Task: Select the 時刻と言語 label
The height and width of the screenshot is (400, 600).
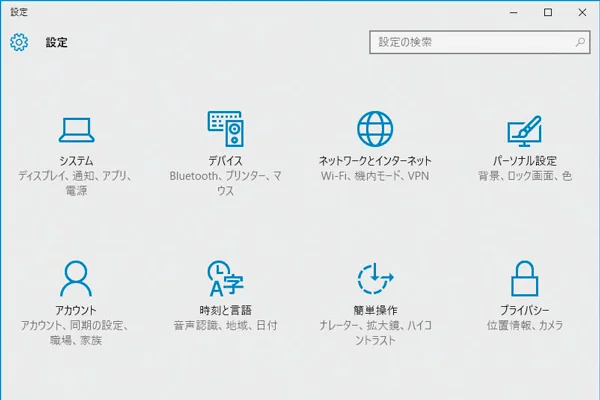Action: (225, 310)
